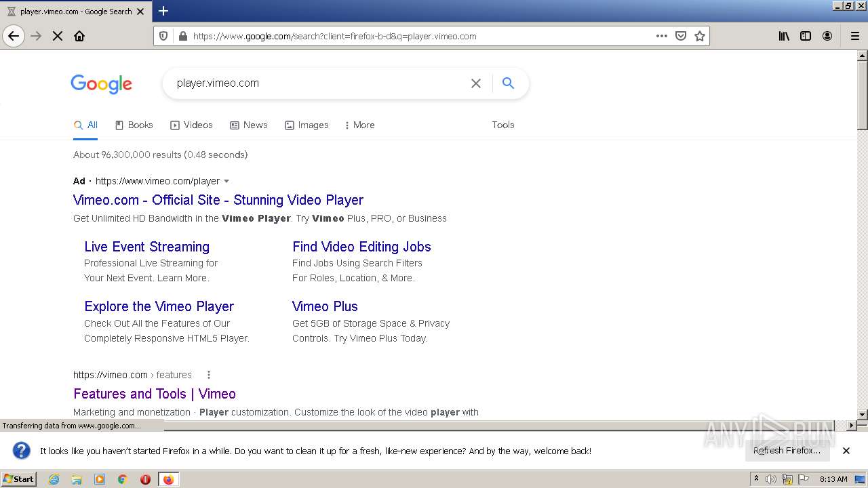This screenshot has width=868, height=488.
Task: Click the https://vimeo.com › features breadcrumb
Action: [x=132, y=375]
